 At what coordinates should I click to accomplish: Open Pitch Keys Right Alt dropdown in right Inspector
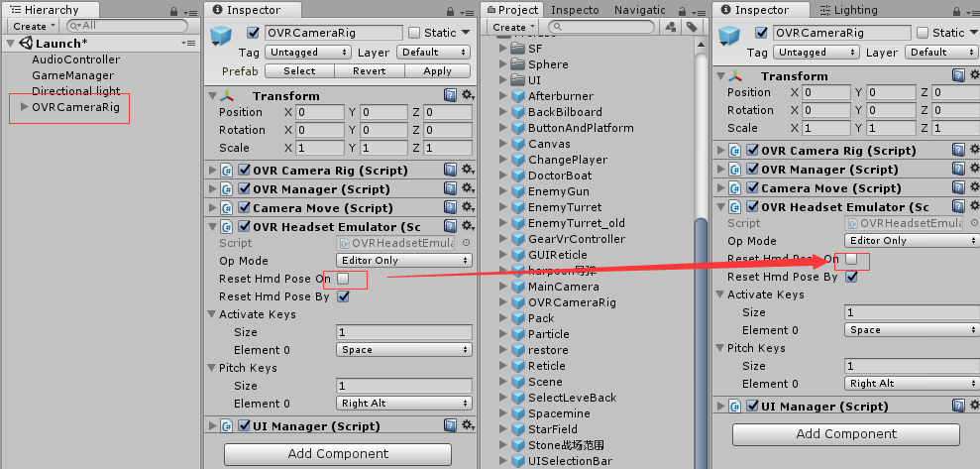click(x=912, y=384)
